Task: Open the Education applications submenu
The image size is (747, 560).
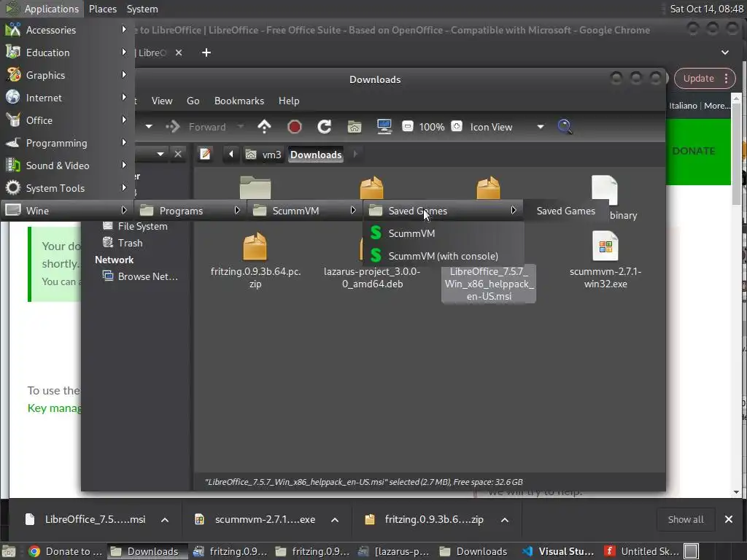Action: 66,52
